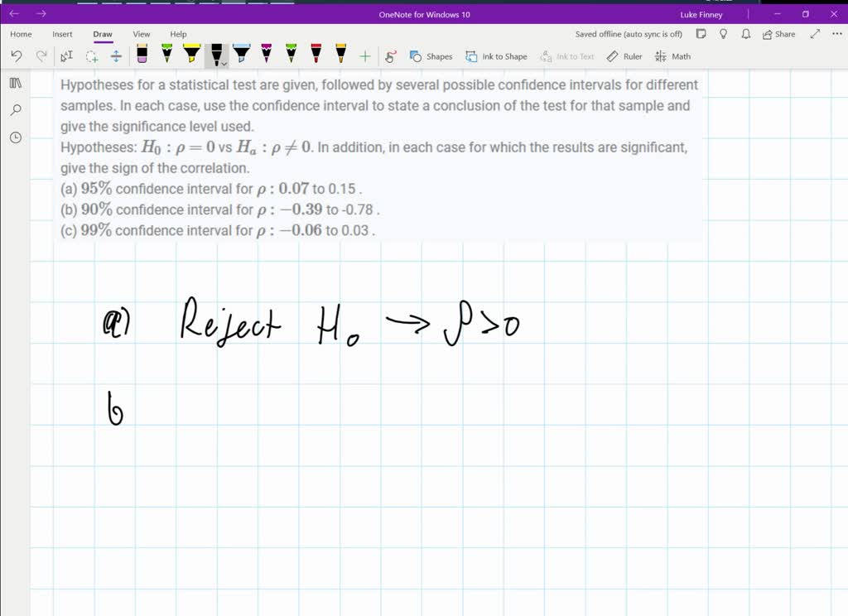Click the lightbulb Tell Me icon
The width and height of the screenshot is (848, 616).
click(723, 34)
